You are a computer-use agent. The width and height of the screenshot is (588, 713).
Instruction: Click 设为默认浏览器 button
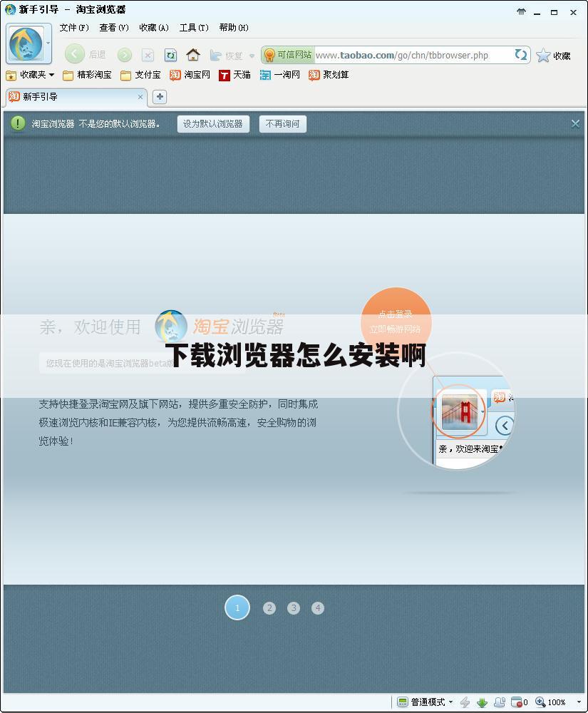point(213,123)
